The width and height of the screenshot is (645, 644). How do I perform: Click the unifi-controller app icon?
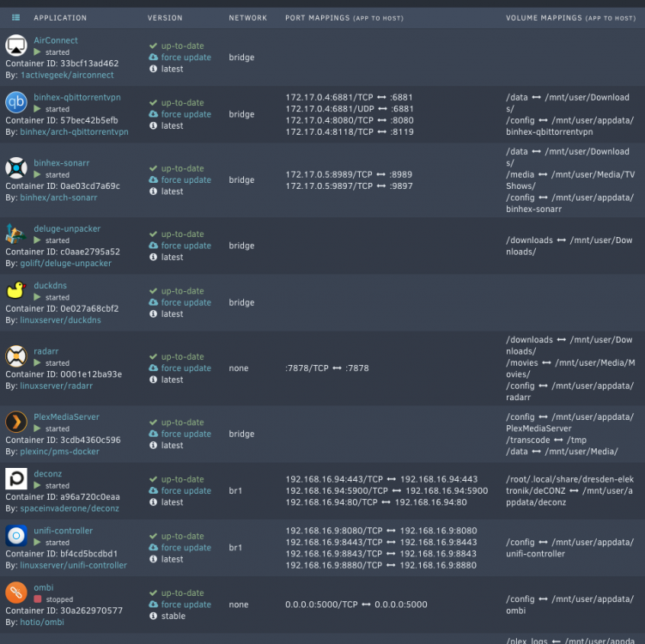pyautogui.click(x=16, y=536)
